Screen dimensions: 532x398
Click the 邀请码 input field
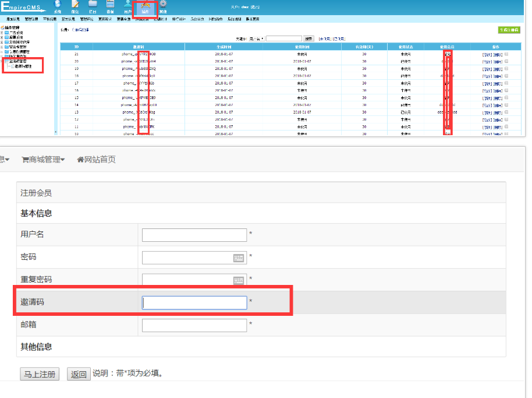[x=194, y=302]
